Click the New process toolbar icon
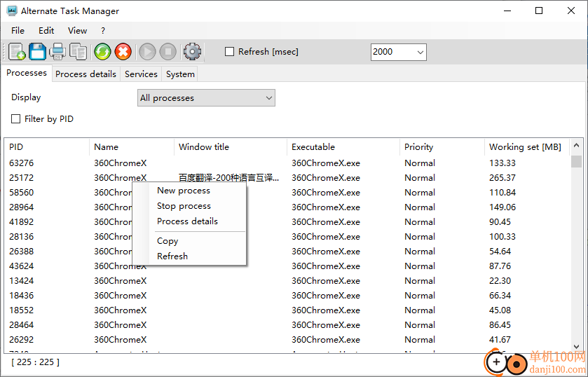This screenshot has width=588, height=377. [x=17, y=52]
